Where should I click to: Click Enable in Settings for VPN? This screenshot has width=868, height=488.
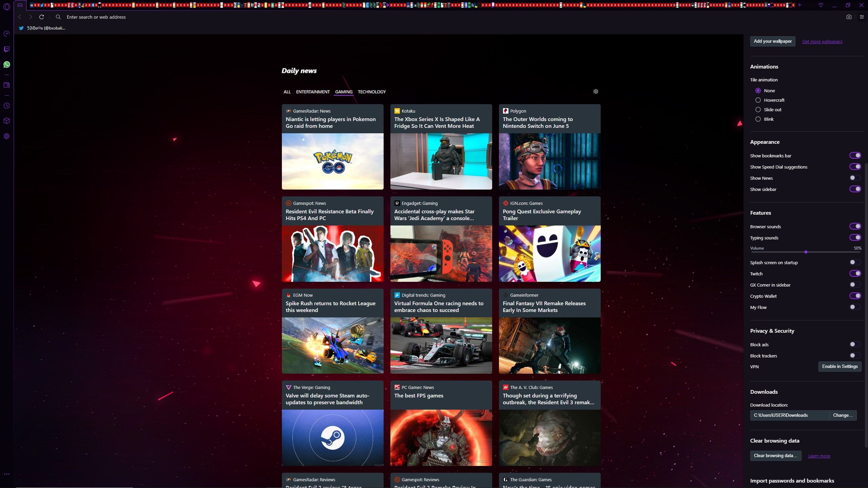pos(840,367)
